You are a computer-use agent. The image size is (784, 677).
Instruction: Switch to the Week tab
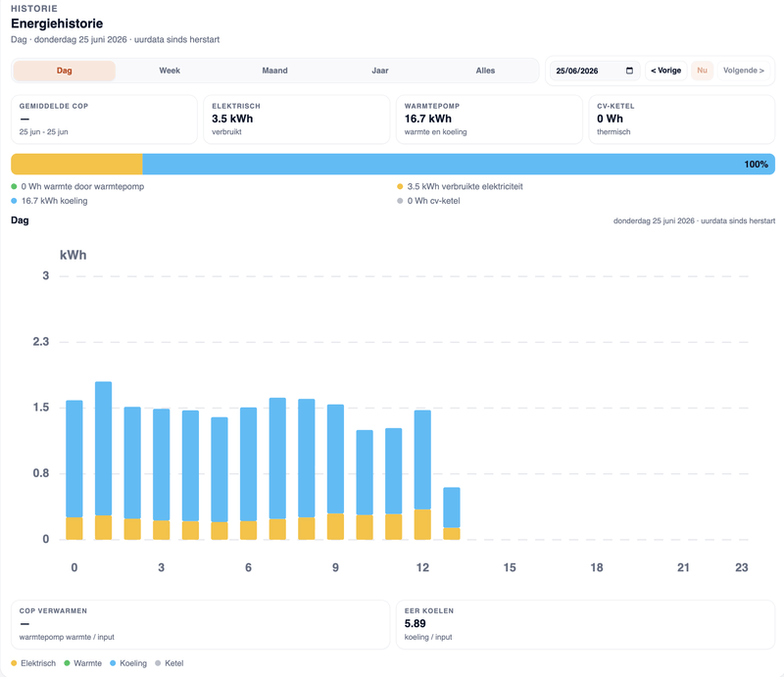click(170, 71)
